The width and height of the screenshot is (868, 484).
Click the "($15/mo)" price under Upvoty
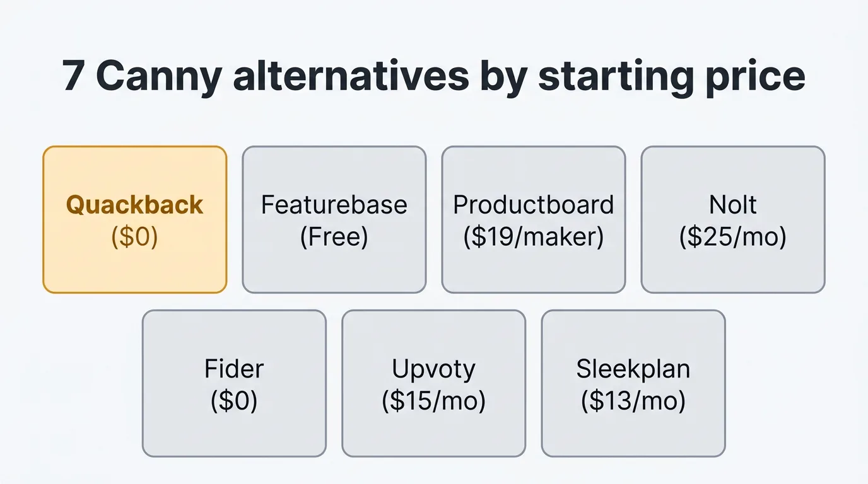[x=433, y=401]
